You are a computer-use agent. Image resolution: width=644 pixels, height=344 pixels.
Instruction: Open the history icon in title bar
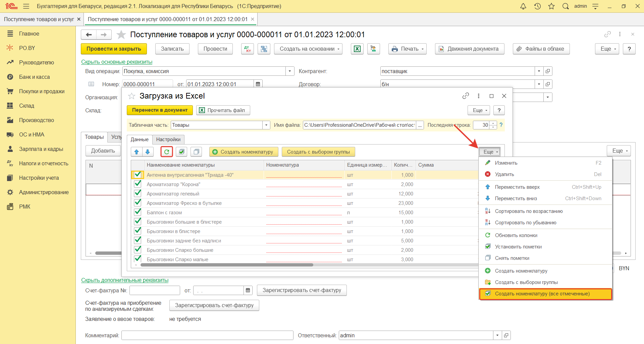point(537,6)
